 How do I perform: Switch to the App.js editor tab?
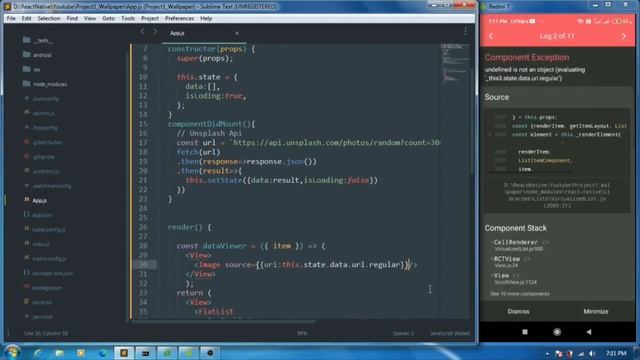(x=177, y=33)
